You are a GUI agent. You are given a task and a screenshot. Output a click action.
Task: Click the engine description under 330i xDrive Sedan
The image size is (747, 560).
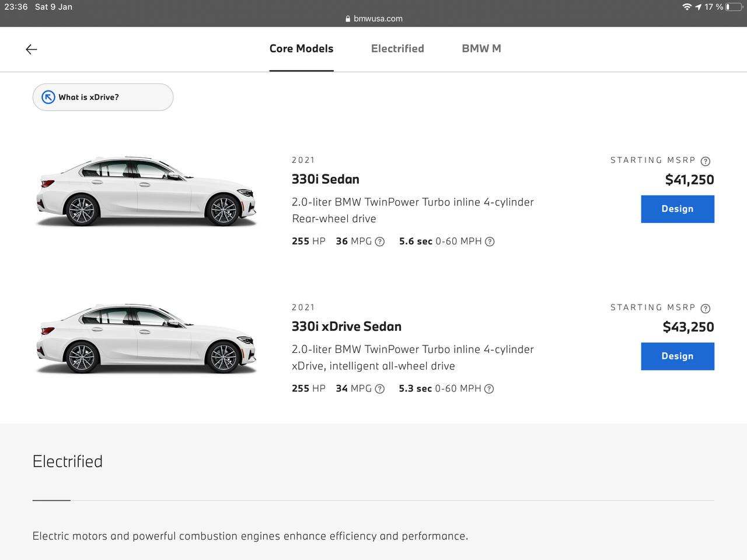[413, 350]
